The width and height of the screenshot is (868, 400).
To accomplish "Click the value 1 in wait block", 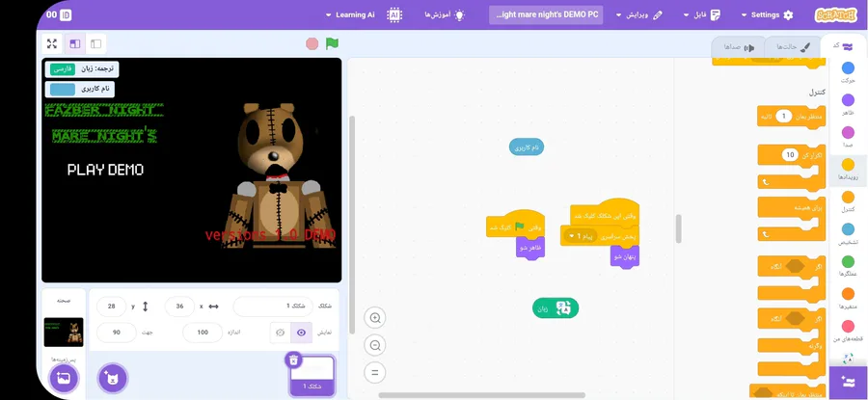I will coord(783,117).
